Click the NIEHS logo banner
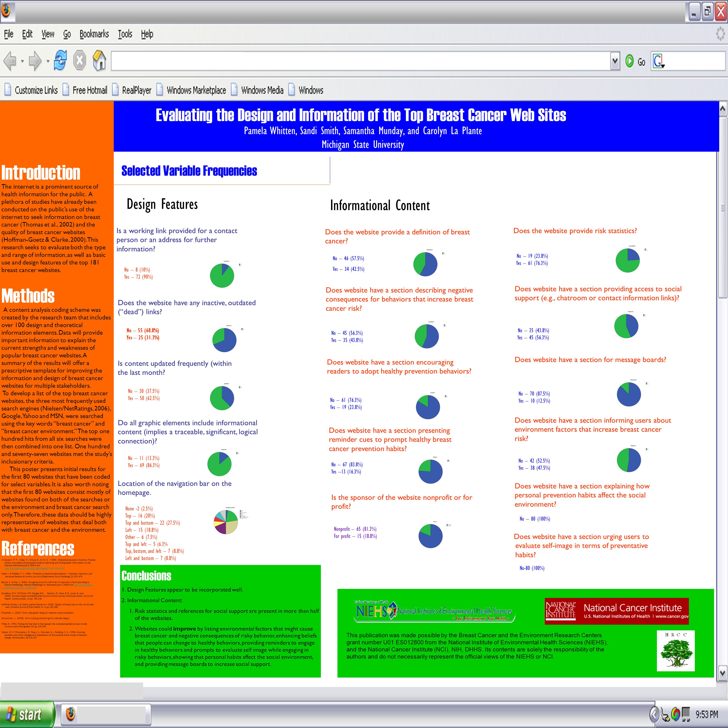 tap(435, 611)
